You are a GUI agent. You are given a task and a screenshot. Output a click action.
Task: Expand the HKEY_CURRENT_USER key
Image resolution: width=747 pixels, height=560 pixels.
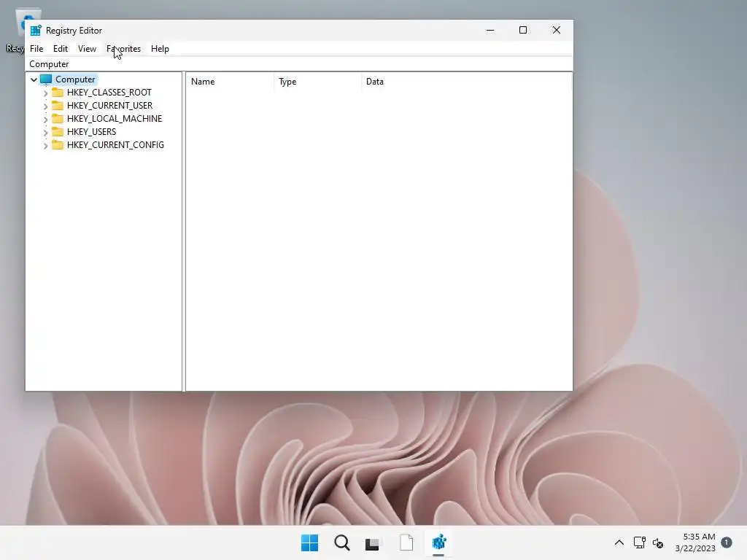pyautogui.click(x=46, y=106)
